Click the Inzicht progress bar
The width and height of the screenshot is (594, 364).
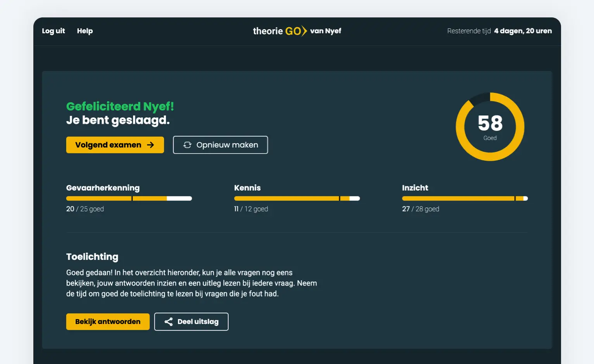click(x=464, y=199)
